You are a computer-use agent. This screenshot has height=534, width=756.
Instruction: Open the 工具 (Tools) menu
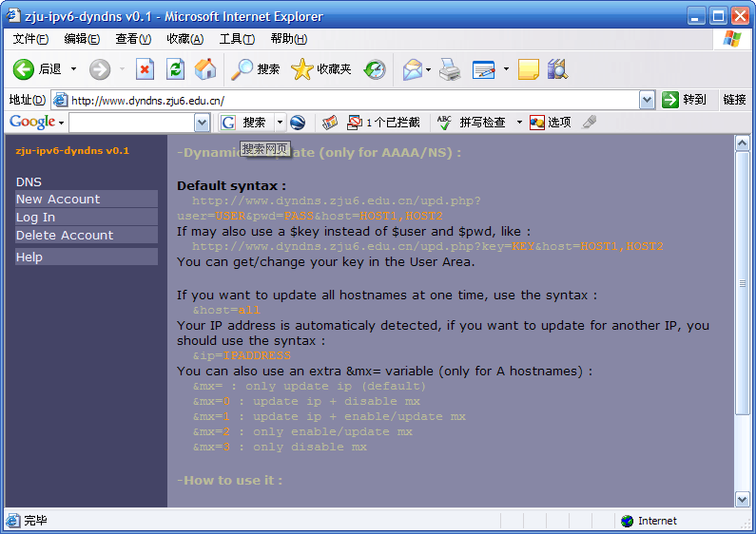[236, 39]
